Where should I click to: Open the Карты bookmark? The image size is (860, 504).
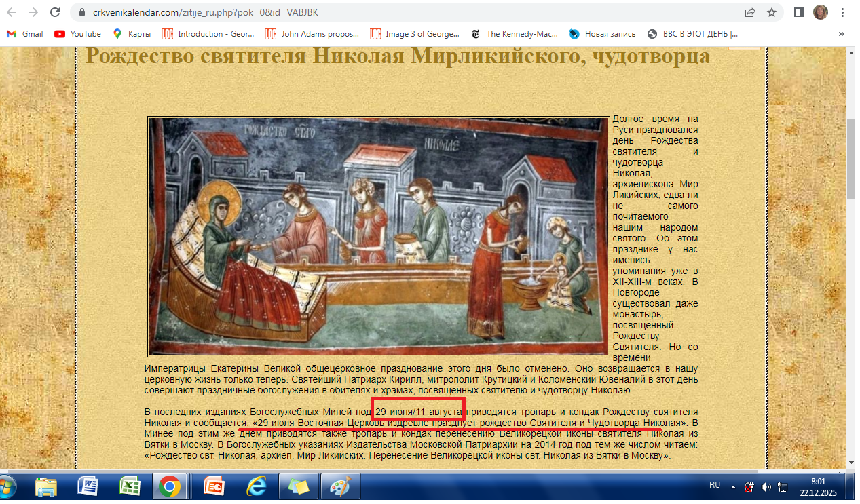pyautogui.click(x=132, y=34)
